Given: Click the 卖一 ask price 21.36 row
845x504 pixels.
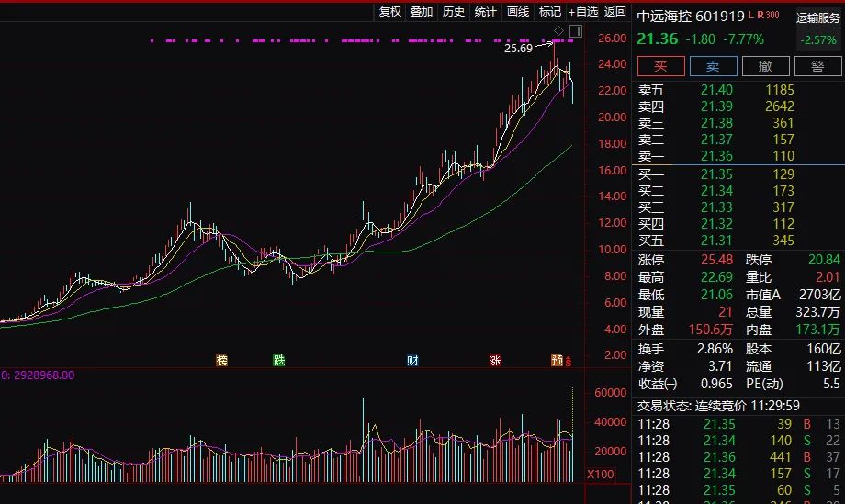Looking at the screenshot, I should click(738, 156).
